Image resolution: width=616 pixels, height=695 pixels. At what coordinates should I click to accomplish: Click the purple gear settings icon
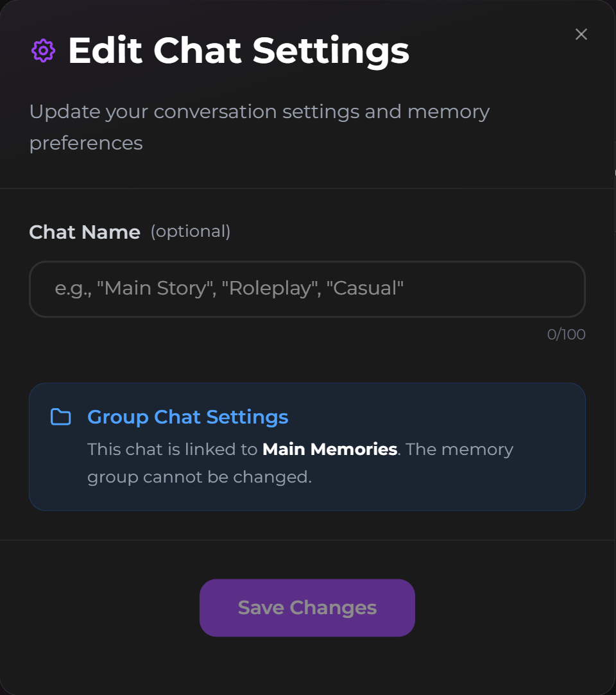[x=43, y=51]
